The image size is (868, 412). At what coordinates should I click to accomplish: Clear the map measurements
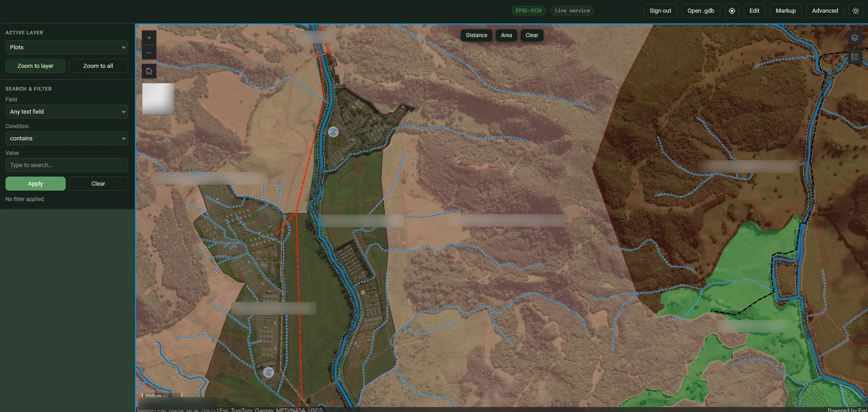pyautogui.click(x=532, y=35)
